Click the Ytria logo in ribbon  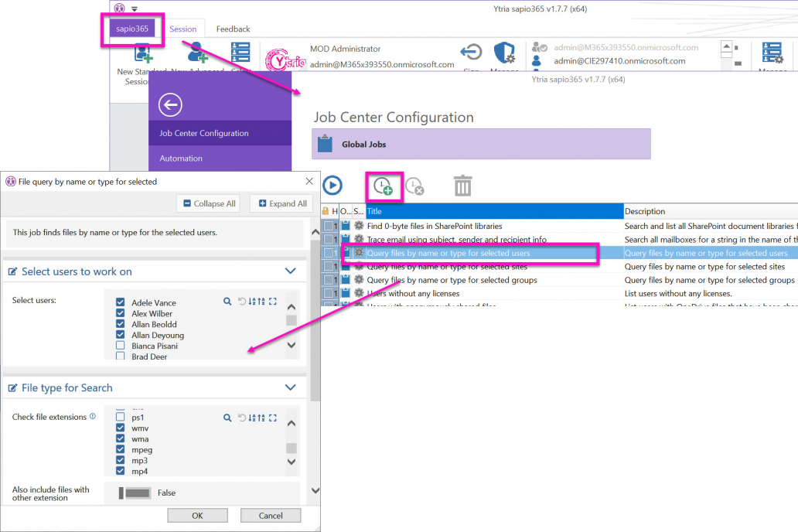point(285,60)
